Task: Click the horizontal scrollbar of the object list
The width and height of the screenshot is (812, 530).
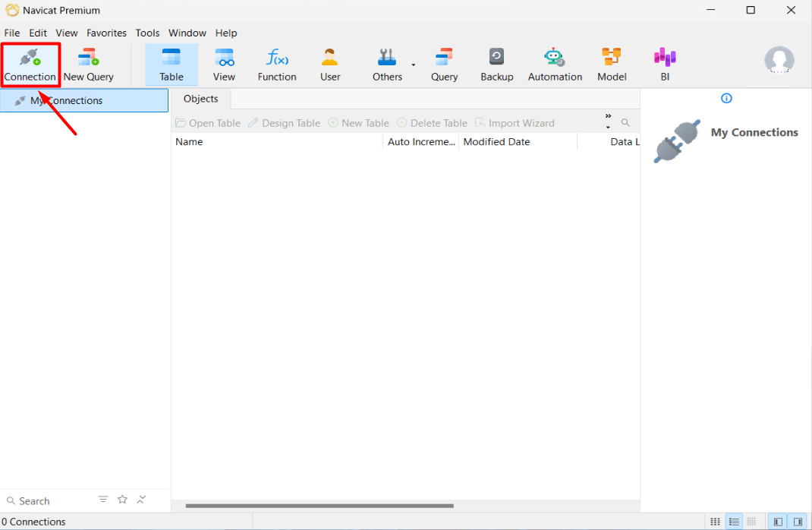Action: [319, 506]
